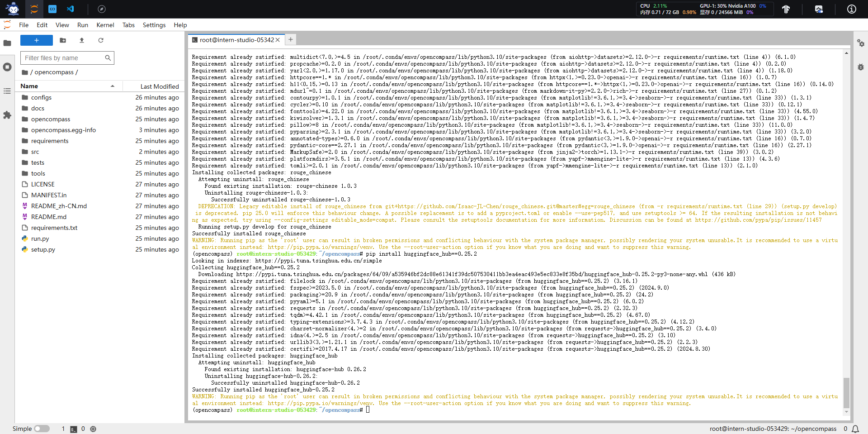This screenshot has height=434, width=868.
Task: Click the info icon at top right
Action: (852, 9)
